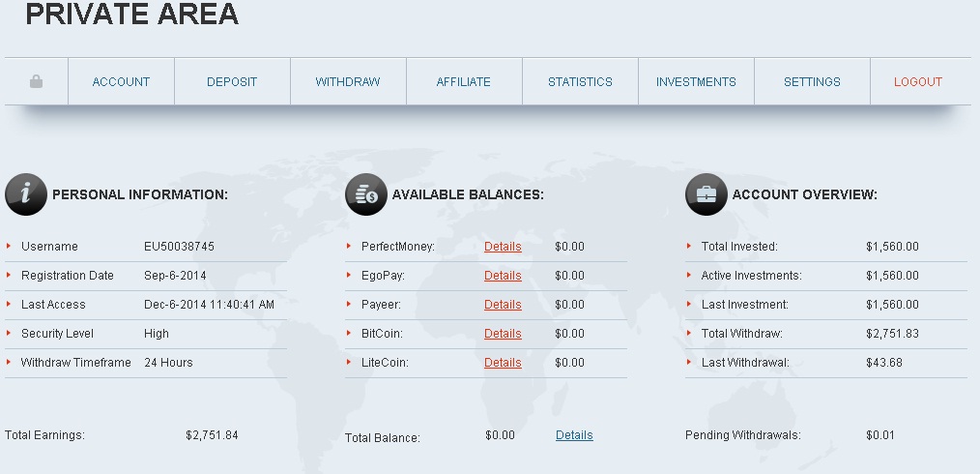
Task: Click Total Invested amount $1,560.00
Action: tap(892, 247)
